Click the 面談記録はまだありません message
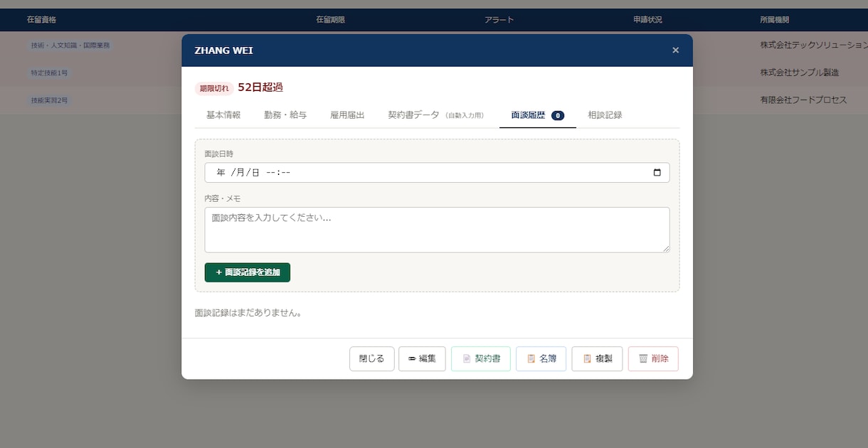 pos(248,313)
